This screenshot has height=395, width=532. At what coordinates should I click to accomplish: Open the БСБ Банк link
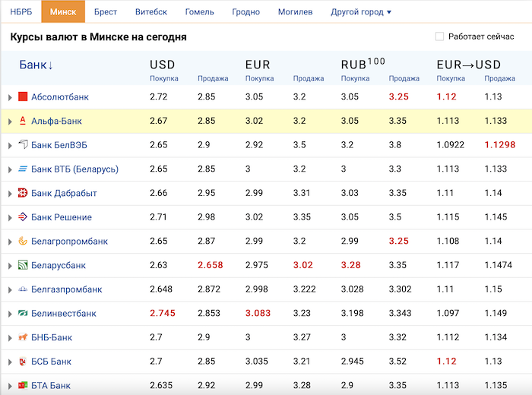tap(51, 362)
